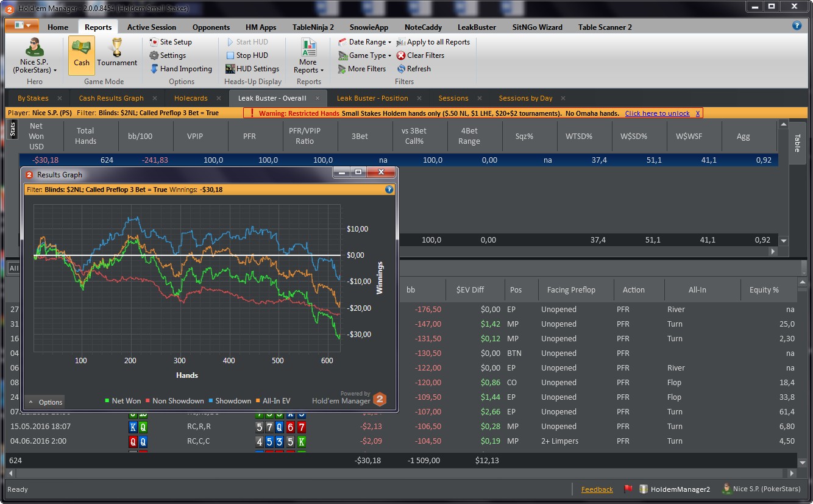Open Nice S.P. (PokerStars) hero dropdown
Screen dimensions: 813x504
point(35,56)
